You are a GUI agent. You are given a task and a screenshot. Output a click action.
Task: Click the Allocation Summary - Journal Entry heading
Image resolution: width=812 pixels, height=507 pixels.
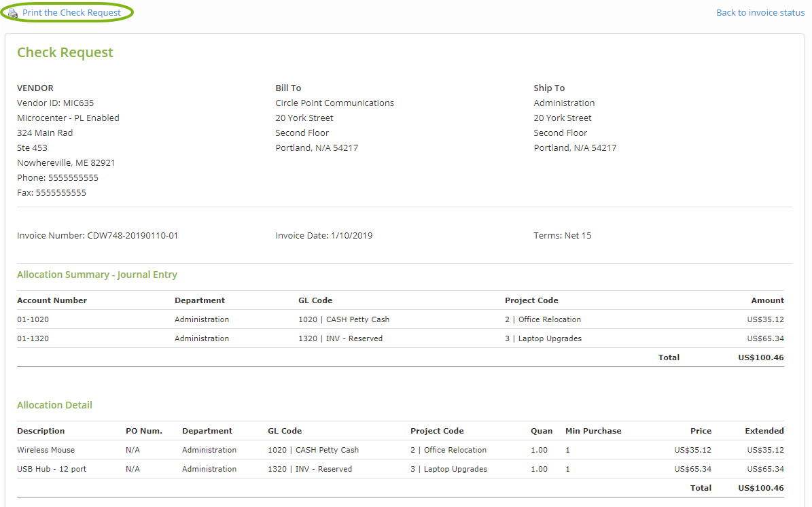[97, 275]
